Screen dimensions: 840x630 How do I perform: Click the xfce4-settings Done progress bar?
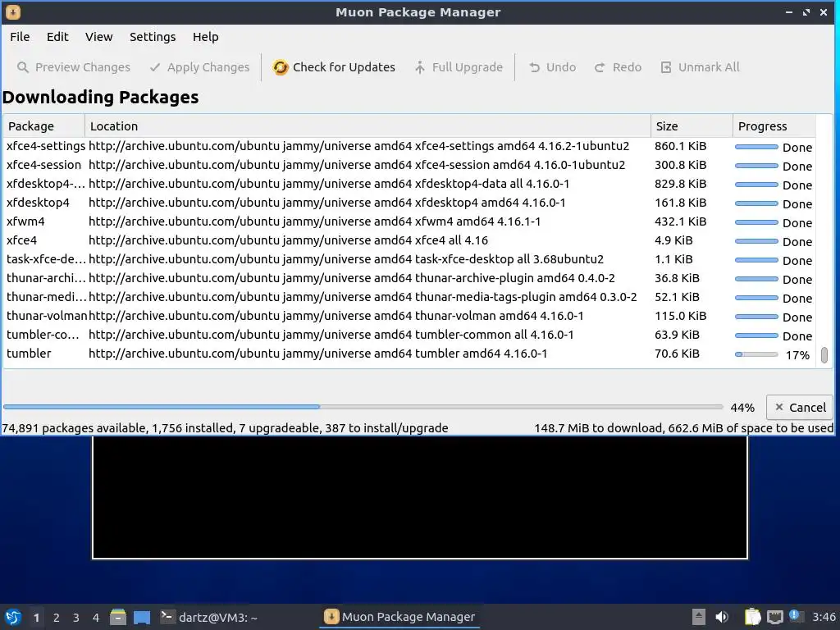(756, 147)
